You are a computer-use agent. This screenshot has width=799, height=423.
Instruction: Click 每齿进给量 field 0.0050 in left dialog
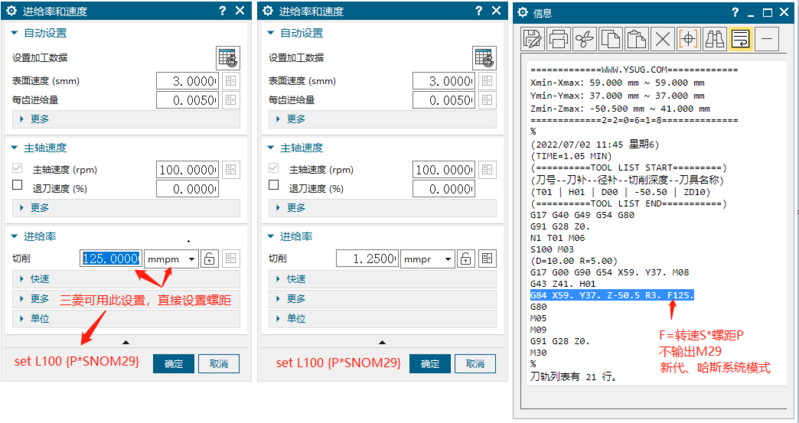click(x=187, y=100)
